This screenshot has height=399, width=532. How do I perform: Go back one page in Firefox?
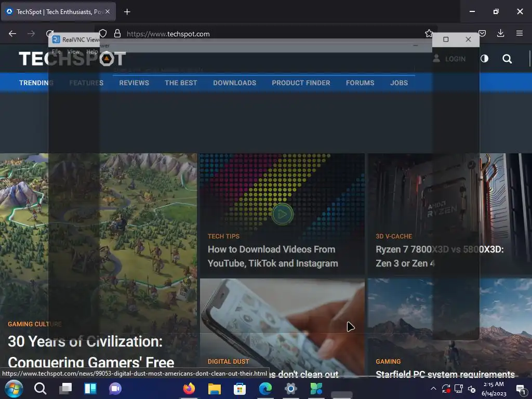(x=12, y=34)
